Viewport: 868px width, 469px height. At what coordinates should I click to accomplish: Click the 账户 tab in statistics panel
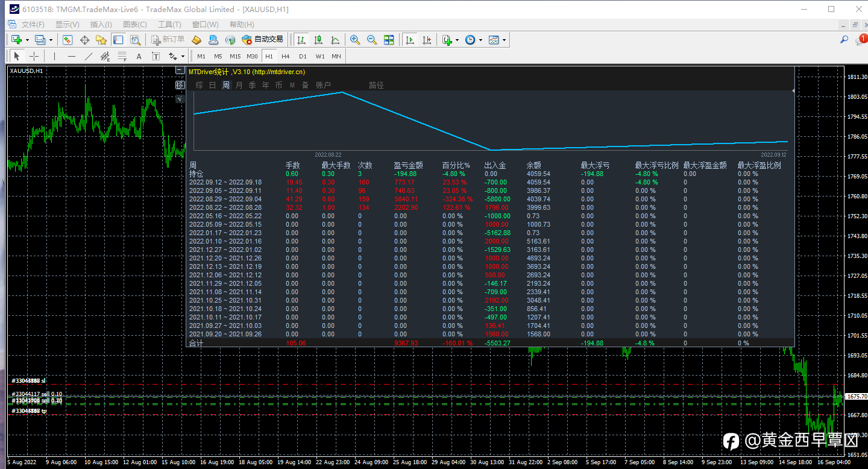324,85
